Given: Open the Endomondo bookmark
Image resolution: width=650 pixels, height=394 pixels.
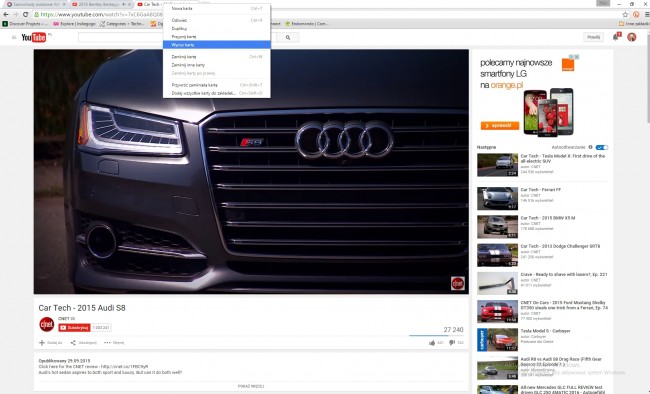Looking at the screenshot, I should point(307,24).
